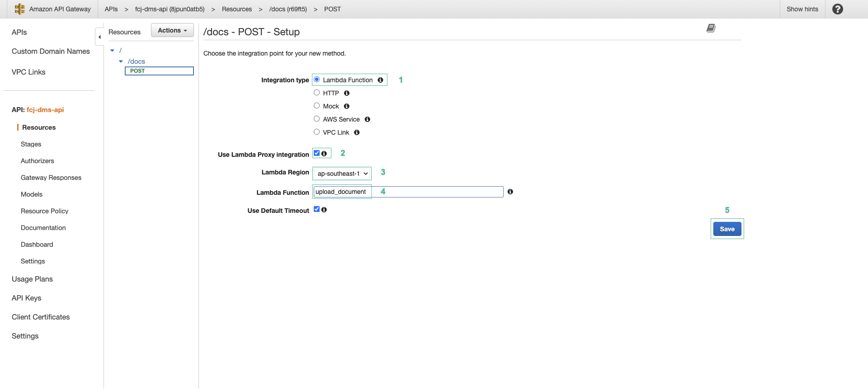
Task: Collapse the root / resource tree node
Action: click(113, 51)
